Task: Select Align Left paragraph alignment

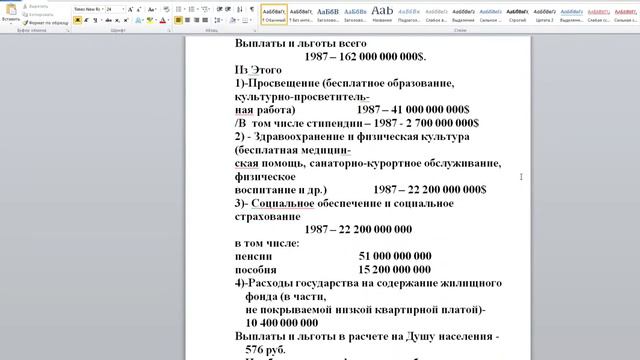Action: 178,20
